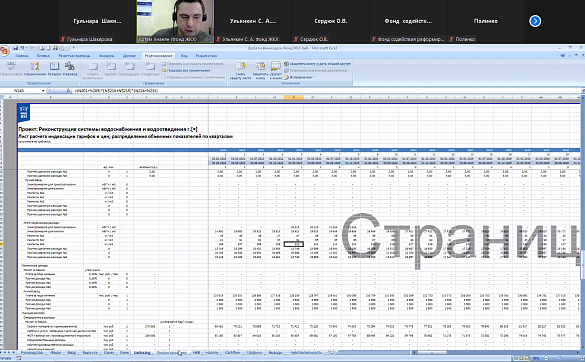Select the Рецензирование ribbon tab
This screenshot has width=585, height=362.
click(158, 56)
